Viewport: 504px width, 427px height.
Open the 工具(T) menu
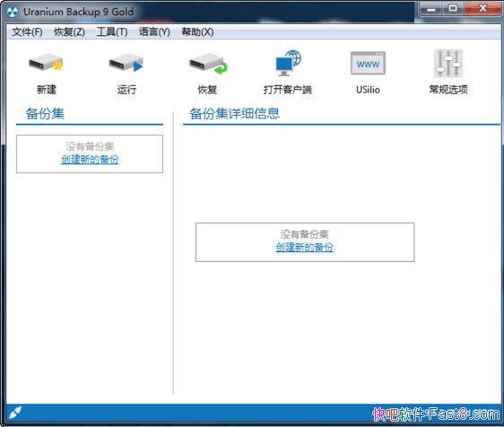point(112,31)
